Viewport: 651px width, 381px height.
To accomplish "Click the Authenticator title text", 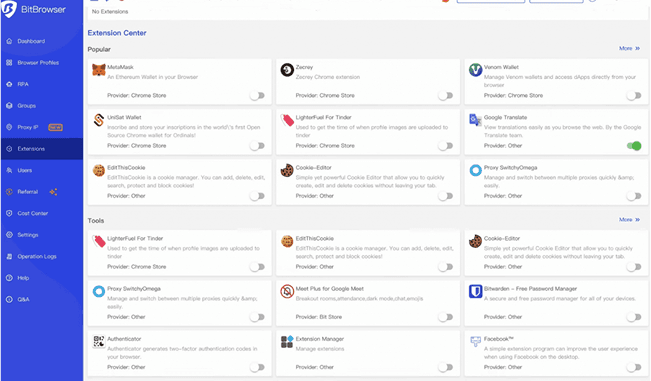I will point(124,339).
